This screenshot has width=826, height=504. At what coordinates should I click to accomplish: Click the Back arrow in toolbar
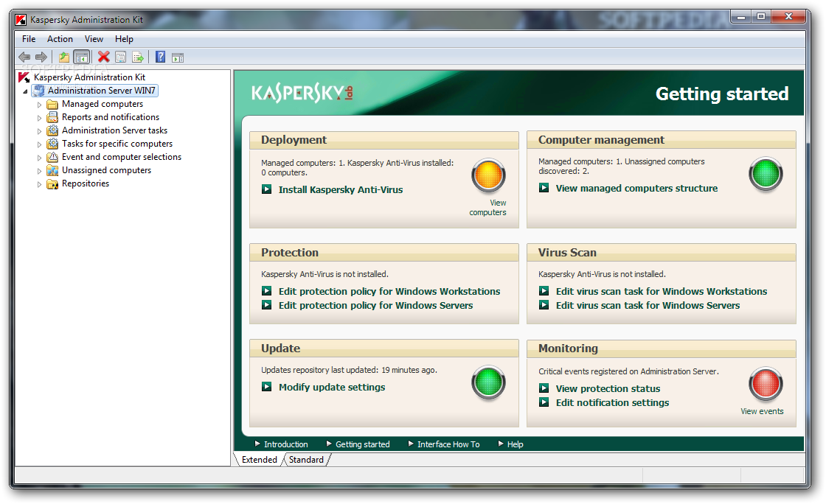(24, 57)
